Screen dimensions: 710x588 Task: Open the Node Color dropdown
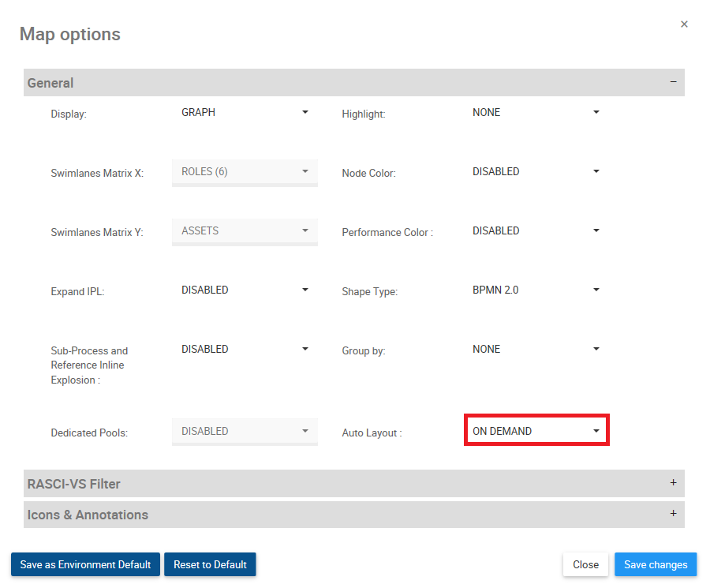tap(536, 172)
